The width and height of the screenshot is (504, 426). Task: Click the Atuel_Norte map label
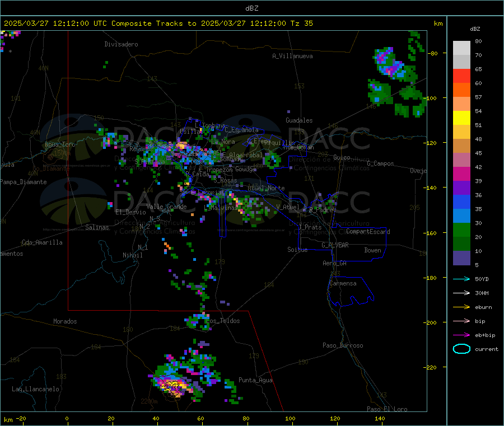[x=266, y=188]
